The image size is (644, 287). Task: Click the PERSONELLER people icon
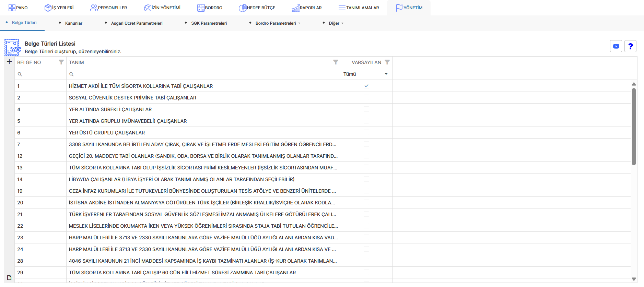coord(94,8)
